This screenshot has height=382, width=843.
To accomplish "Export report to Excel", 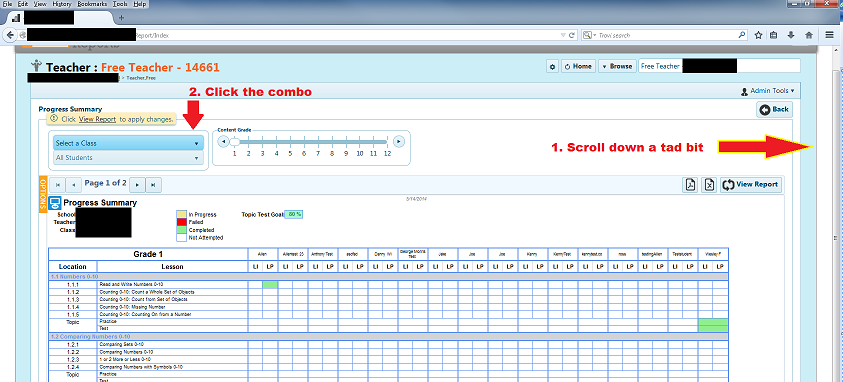I will [709, 184].
